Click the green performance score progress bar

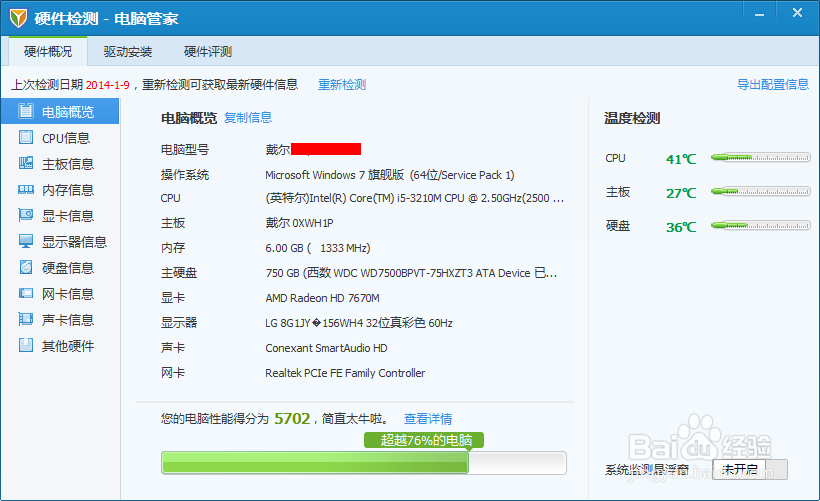(x=363, y=463)
